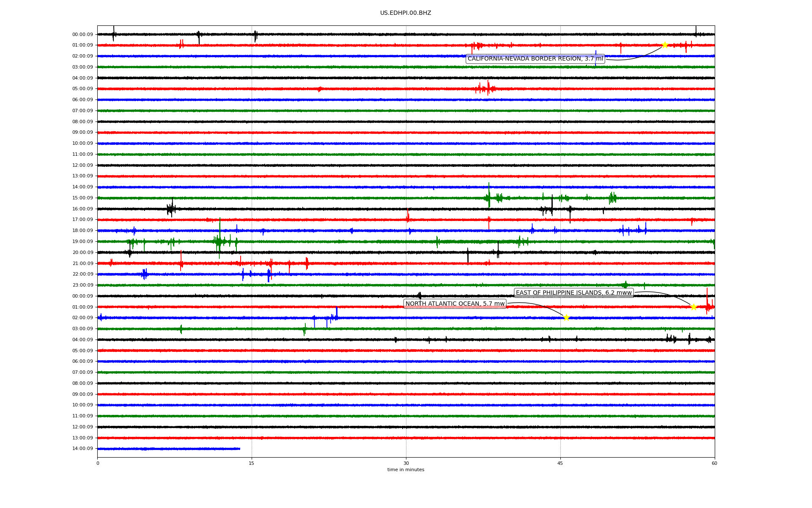
Task: Click the 15:00:09 trace time label
Action: (x=83, y=198)
